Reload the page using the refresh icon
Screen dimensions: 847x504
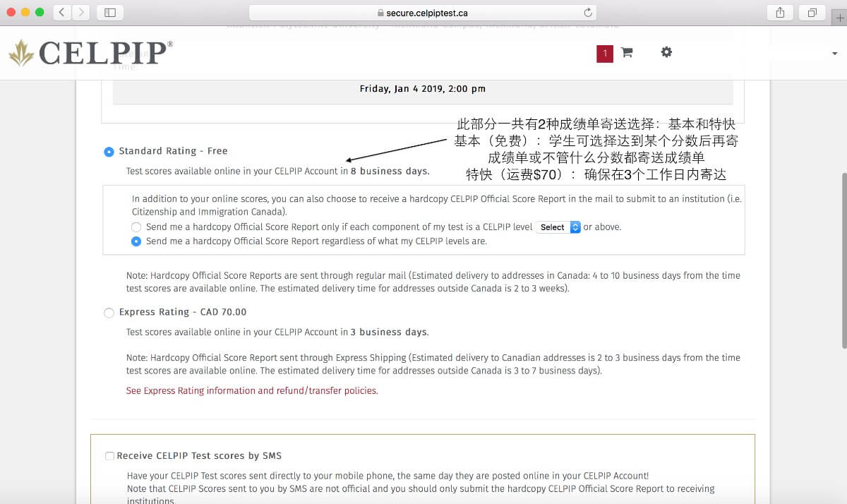coord(588,12)
